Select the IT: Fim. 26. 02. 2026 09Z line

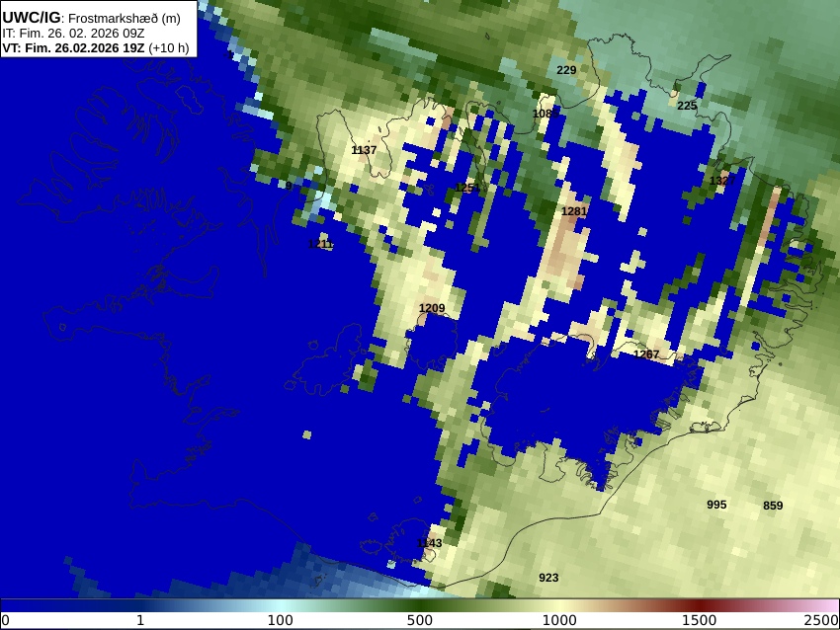tap(73, 34)
